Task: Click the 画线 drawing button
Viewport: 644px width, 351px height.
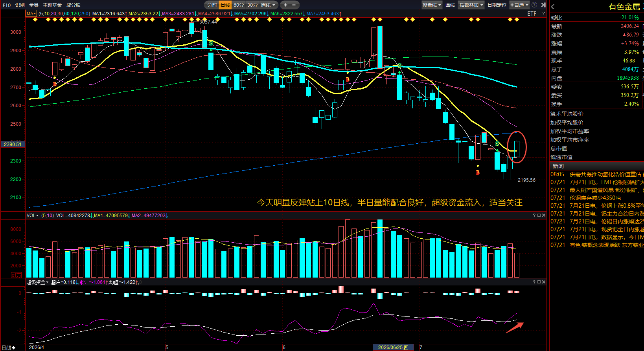Action: 450,5
